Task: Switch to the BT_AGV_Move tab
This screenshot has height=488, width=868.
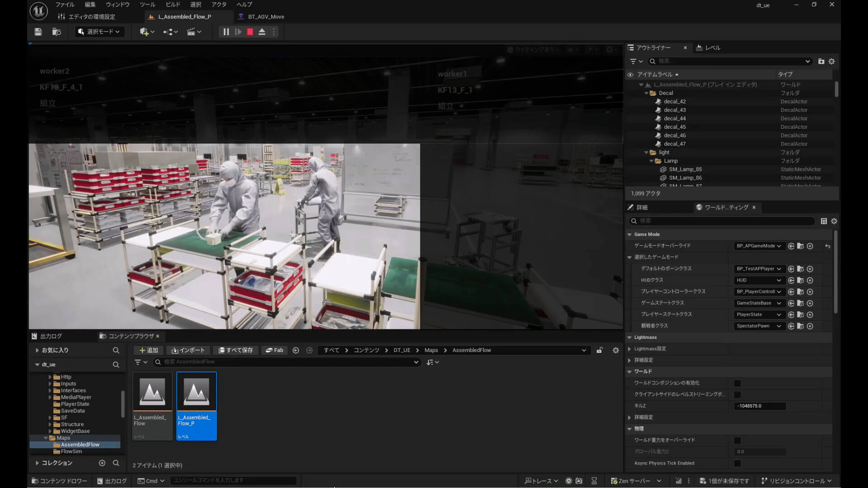Action: point(266,17)
